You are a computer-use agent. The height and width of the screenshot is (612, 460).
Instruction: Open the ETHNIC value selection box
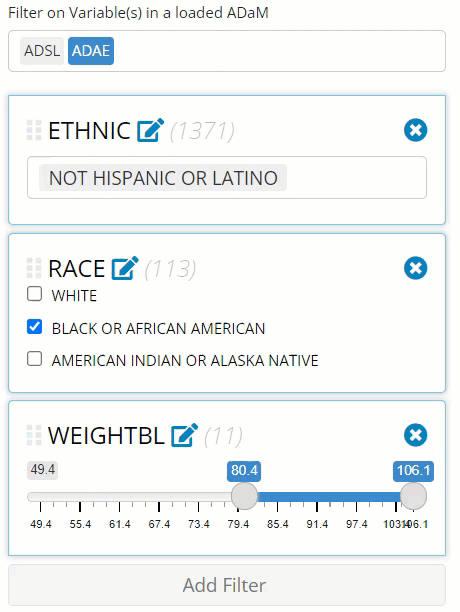(227, 178)
